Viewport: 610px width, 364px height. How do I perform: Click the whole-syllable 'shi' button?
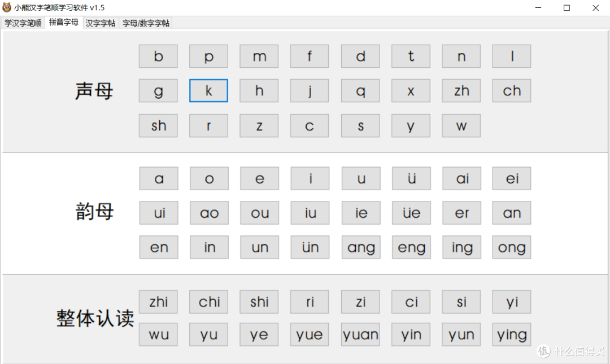(259, 302)
